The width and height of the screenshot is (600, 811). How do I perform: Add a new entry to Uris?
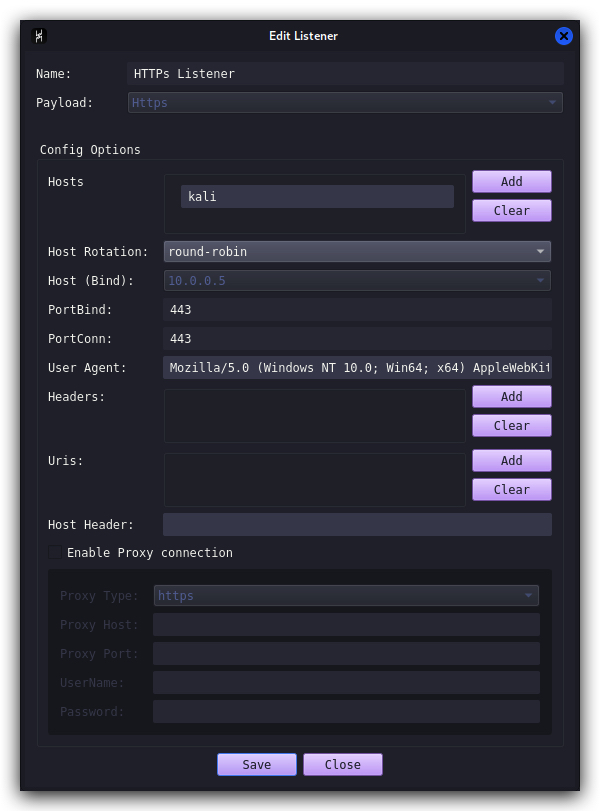point(512,460)
